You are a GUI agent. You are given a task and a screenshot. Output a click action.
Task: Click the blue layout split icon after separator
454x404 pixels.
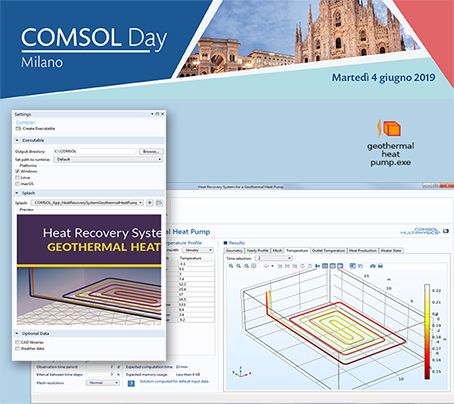[x=353, y=266]
